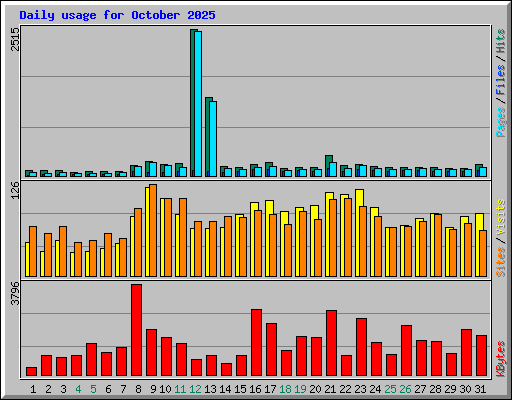Click the Hits legend label
This screenshot has width=512, height=400.
tap(500, 41)
